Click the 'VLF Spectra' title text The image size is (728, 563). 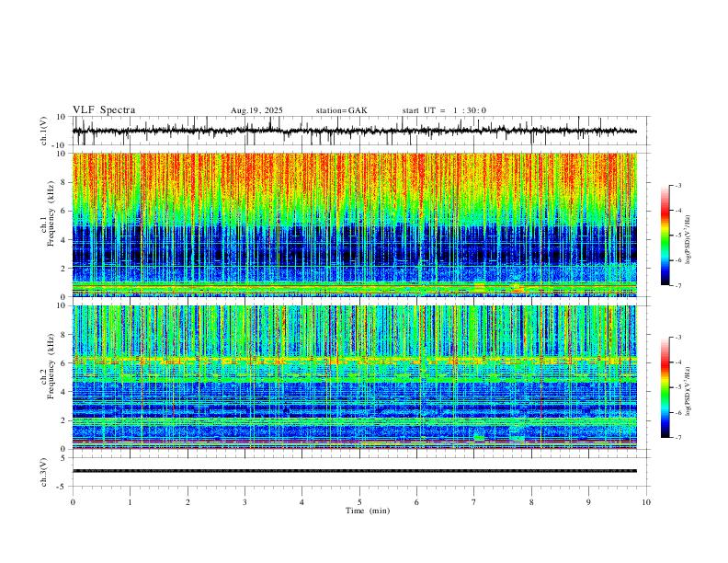[x=104, y=110]
